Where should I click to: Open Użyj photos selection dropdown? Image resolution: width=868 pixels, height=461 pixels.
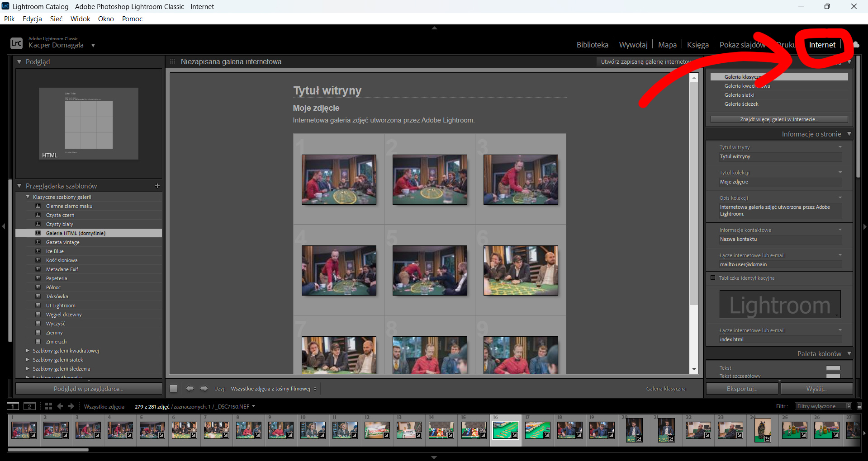click(274, 389)
